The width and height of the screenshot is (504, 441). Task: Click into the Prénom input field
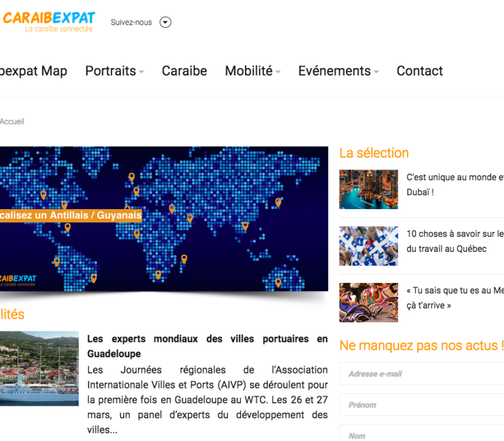click(422, 404)
